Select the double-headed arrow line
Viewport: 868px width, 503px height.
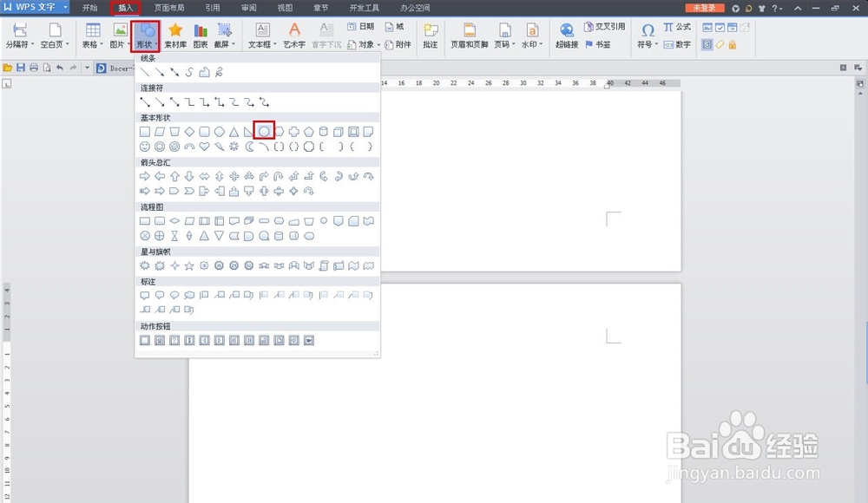[x=174, y=73]
